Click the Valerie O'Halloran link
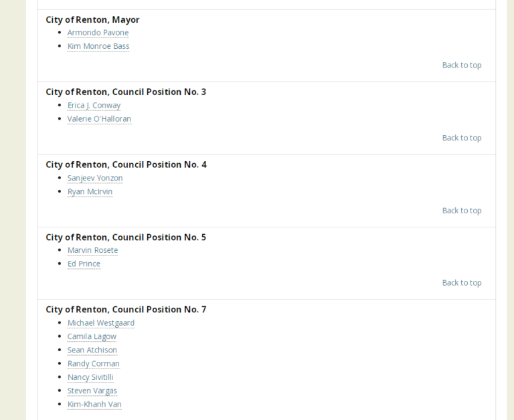 pos(99,119)
